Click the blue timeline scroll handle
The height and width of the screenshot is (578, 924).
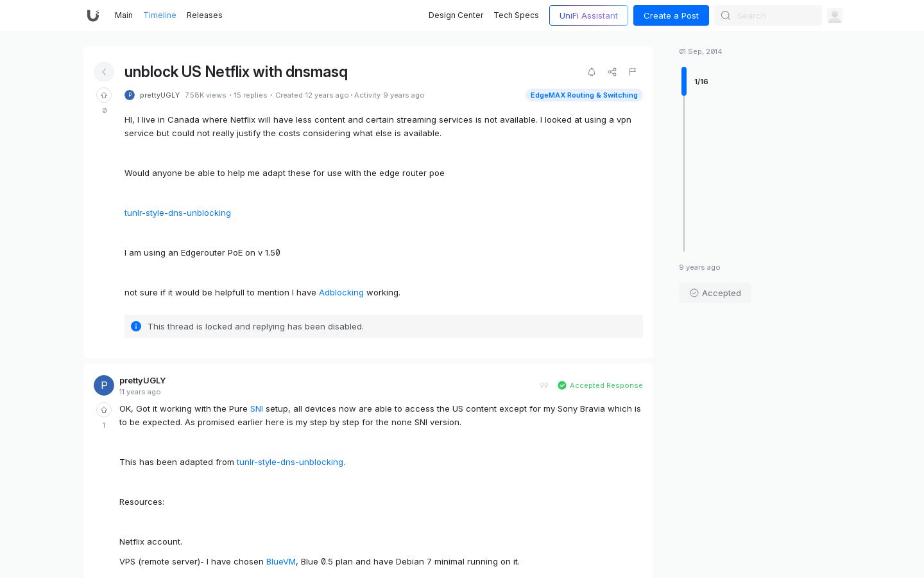684,81
